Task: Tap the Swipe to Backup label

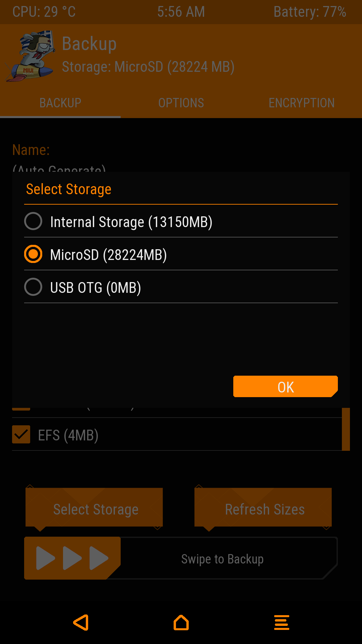Action: (222, 559)
